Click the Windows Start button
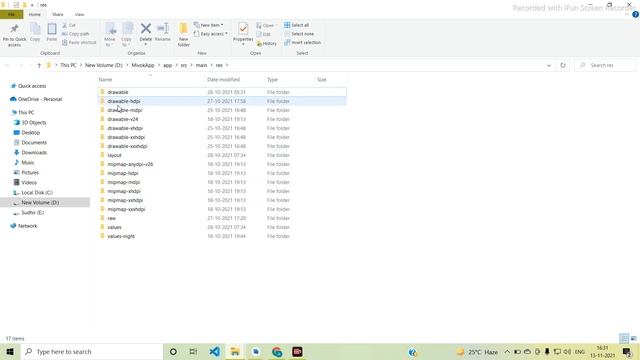 tap(10, 351)
